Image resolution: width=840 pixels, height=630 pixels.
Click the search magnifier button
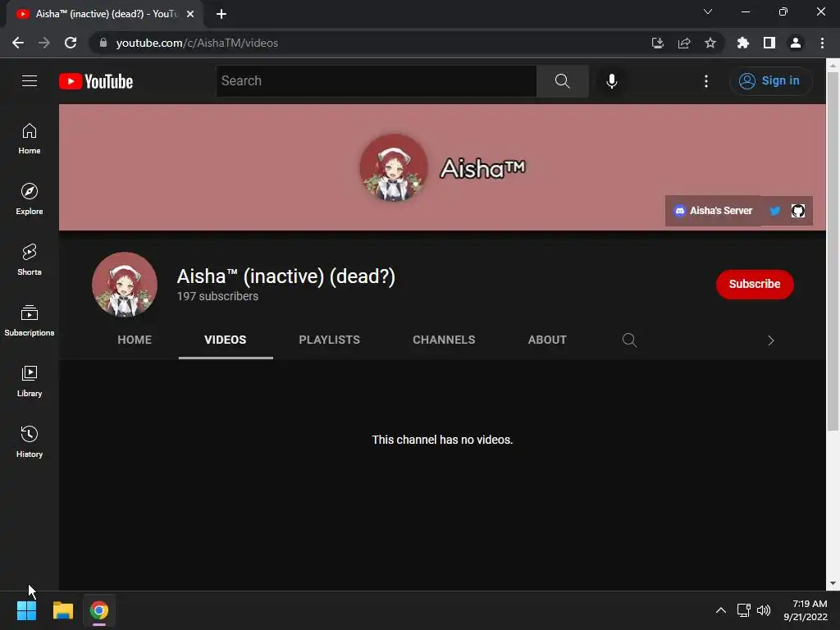pos(562,81)
